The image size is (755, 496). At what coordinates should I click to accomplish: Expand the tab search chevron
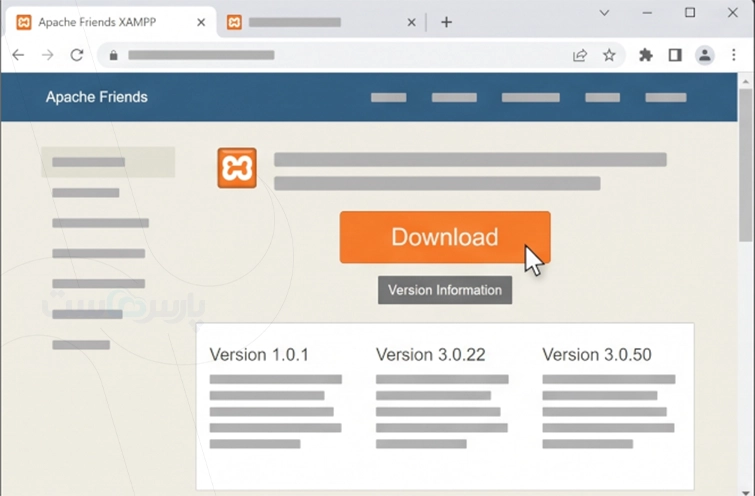(604, 13)
